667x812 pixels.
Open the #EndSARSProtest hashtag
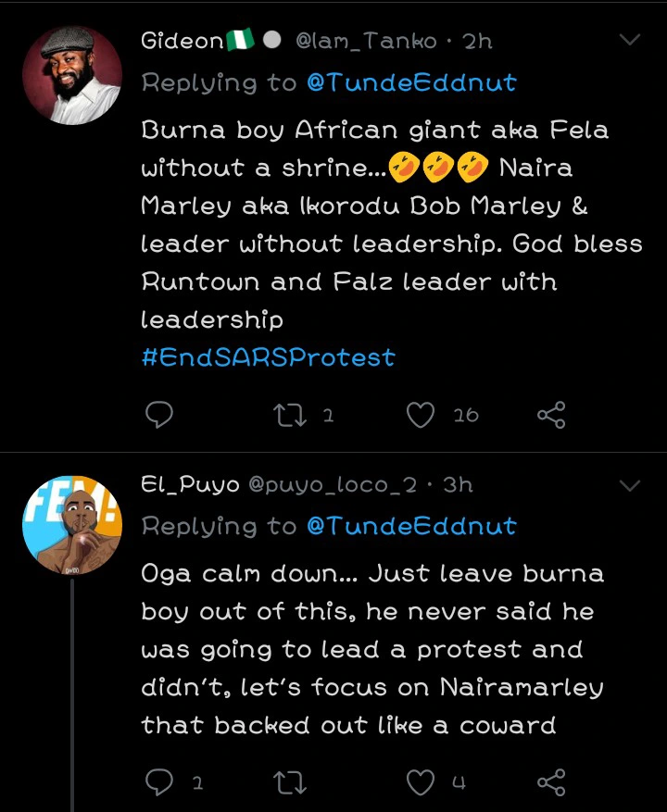(268, 357)
